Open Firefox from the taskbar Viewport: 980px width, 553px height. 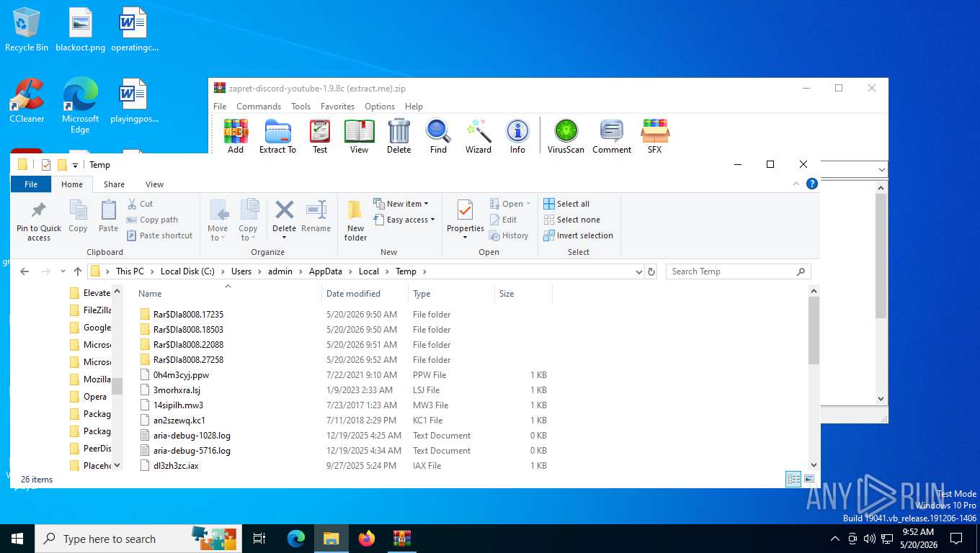tap(367, 539)
